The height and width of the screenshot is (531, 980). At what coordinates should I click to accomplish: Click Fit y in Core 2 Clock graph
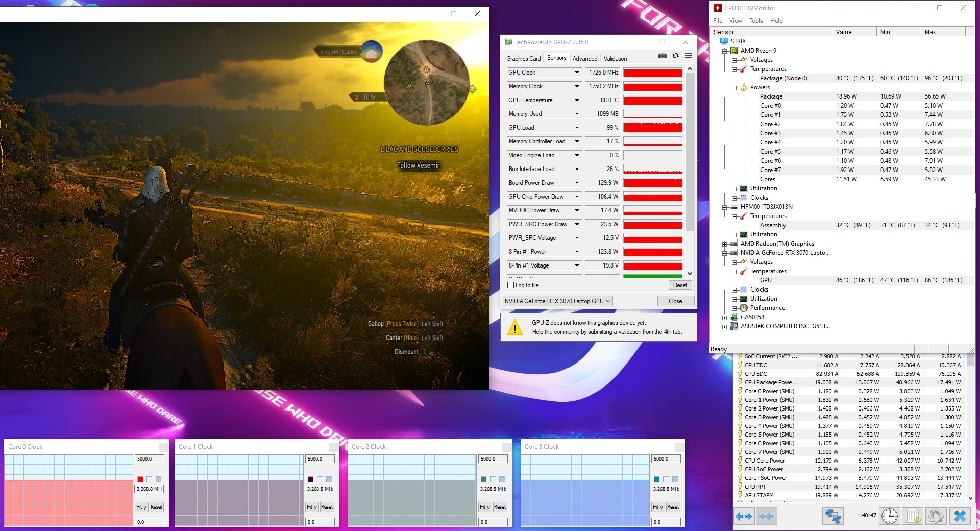[484, 507]
